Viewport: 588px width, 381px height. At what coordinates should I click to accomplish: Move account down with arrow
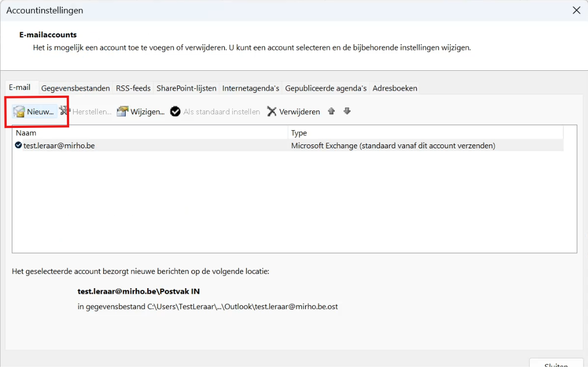pyautogui.click(x=347, y=112)
